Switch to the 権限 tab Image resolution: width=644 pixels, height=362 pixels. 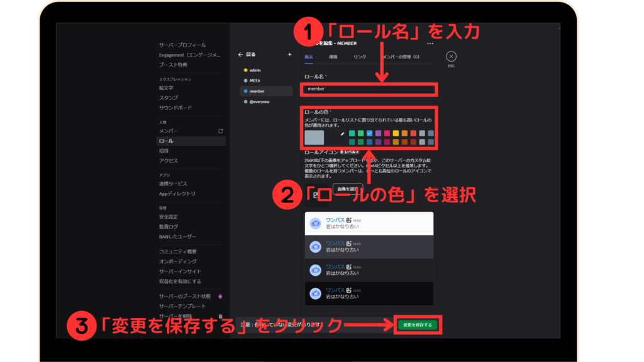tap(333, 57)
